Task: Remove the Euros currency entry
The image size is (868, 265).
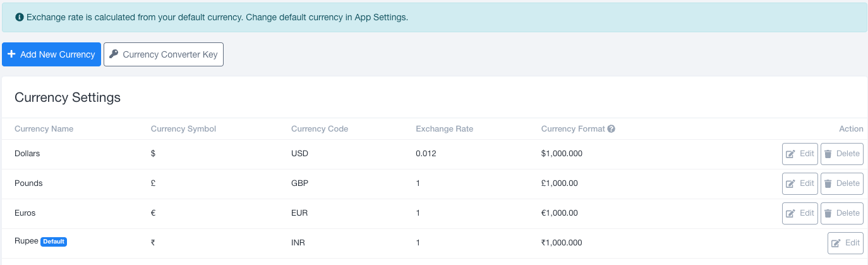Action: tap(841, 213)
